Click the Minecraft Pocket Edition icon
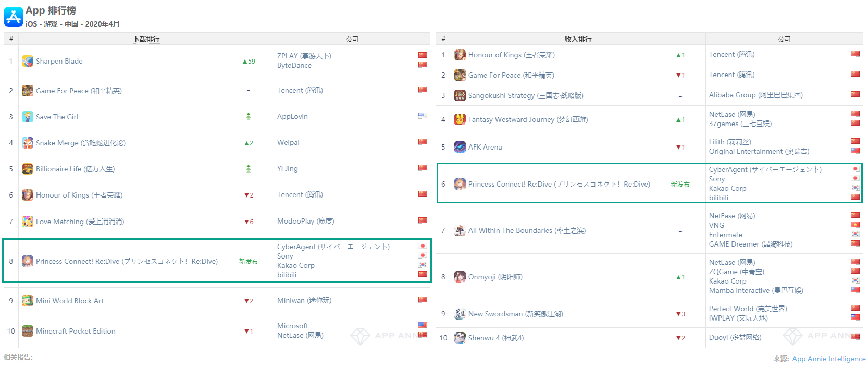The height and width of the screenshot is (368, 868). coord(28,331)
